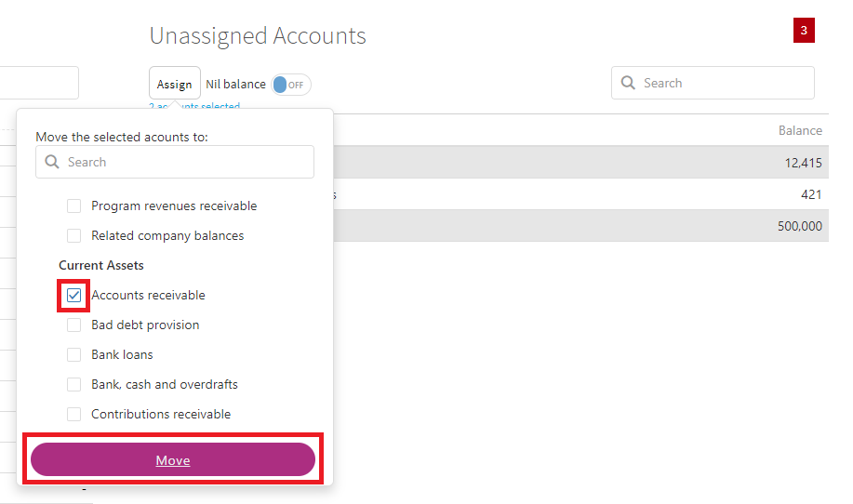Select the Bank loans checkbox
Screen dimensions: 853x504
tap(74, 355)
